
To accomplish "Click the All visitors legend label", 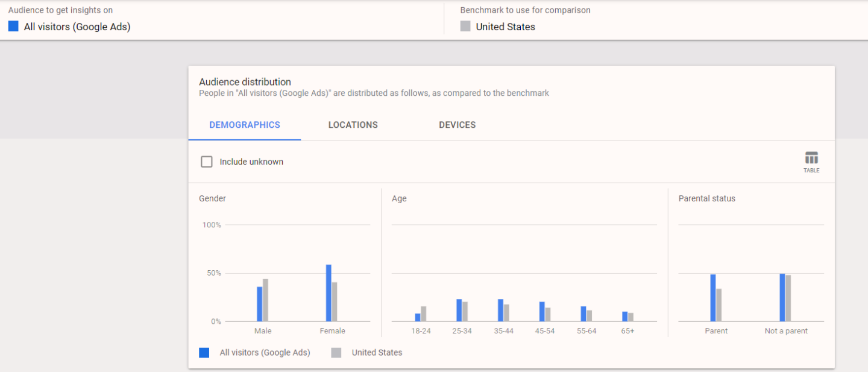I will point(265,353).
